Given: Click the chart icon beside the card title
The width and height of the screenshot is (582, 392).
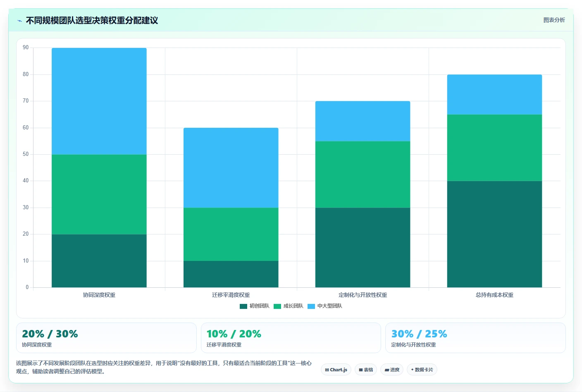Looking at the screenshot, I should (x=19, y=21).
